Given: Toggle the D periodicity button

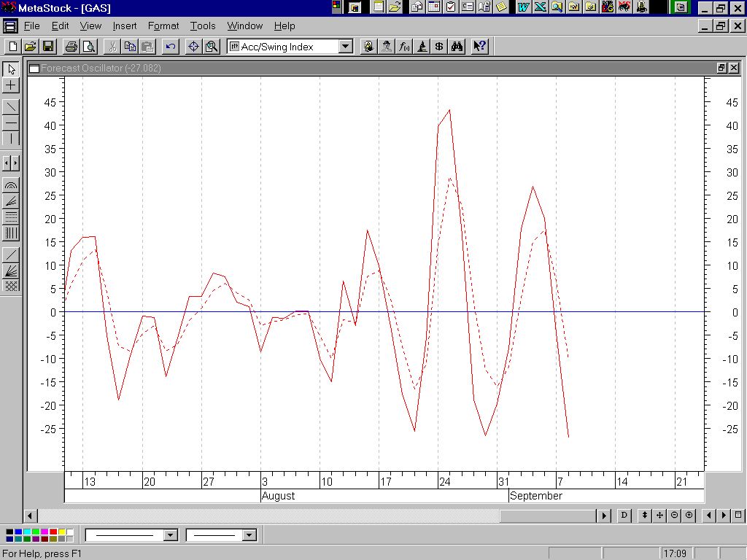Looking at the screenshot, I should tap(624, 516).
